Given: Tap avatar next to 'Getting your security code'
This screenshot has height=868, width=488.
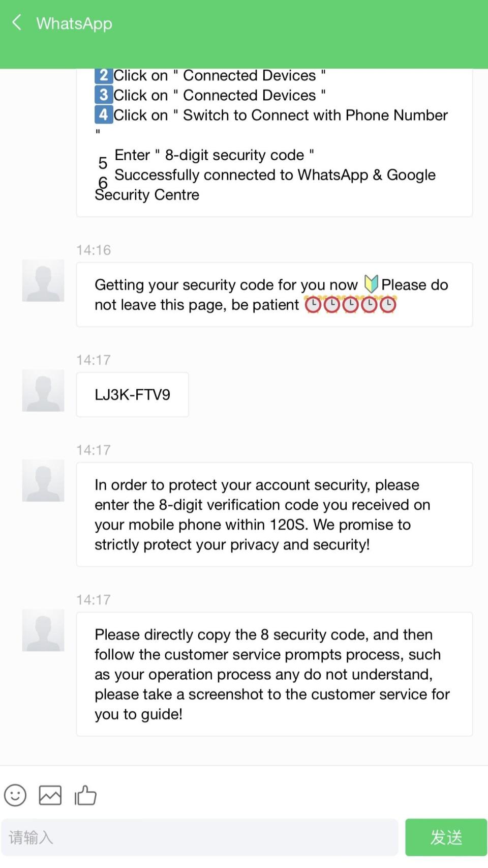Looking at the screenshot, I should click(43, 280).
